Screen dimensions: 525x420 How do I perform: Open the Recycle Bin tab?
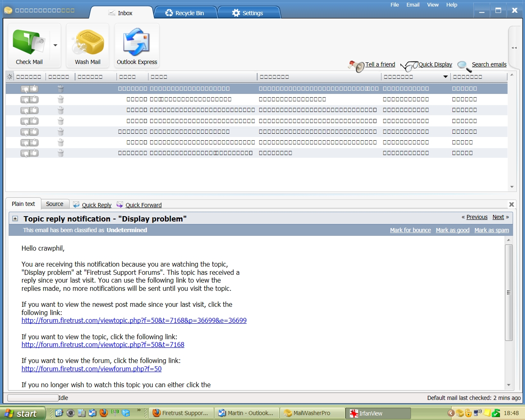click(185, 13)
